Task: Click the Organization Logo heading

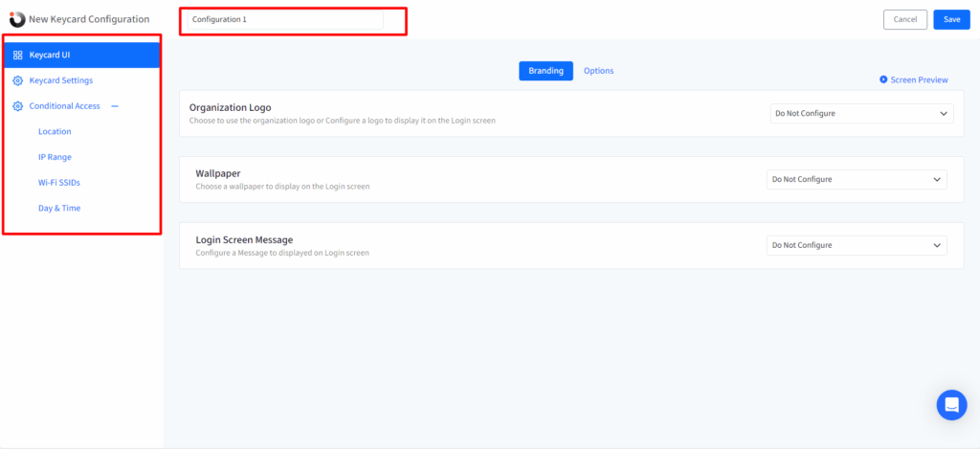Action: click(x=230, y=107)
